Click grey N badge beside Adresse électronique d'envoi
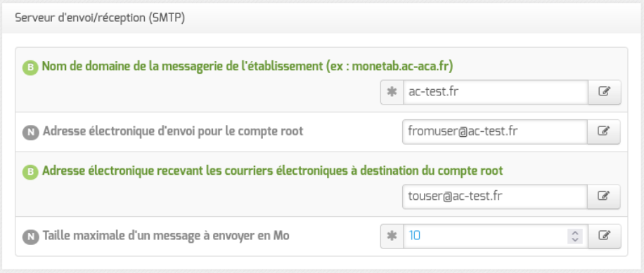 coord(30,132)
